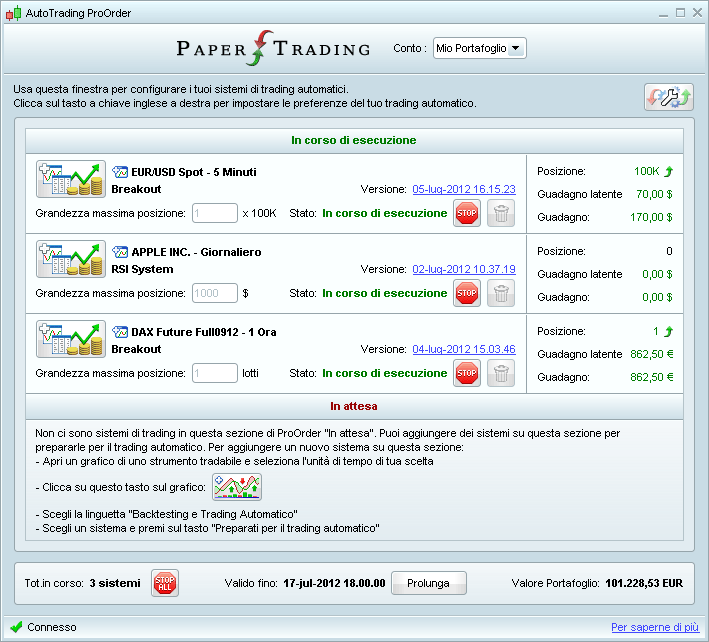Open the EUR/USD Spot system thumbnail icon
The height and width of the screenshot is (642, 709).
(71, 179)
